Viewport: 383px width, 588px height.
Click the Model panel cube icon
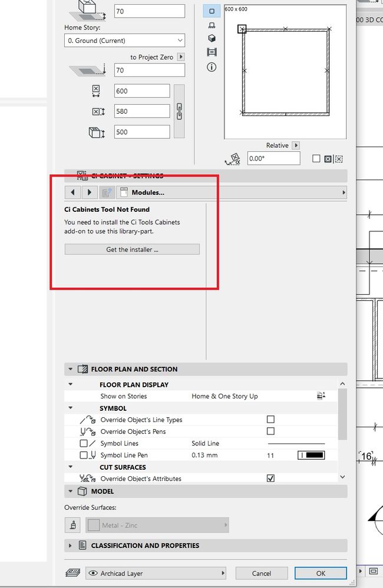(x=82, y=491)
